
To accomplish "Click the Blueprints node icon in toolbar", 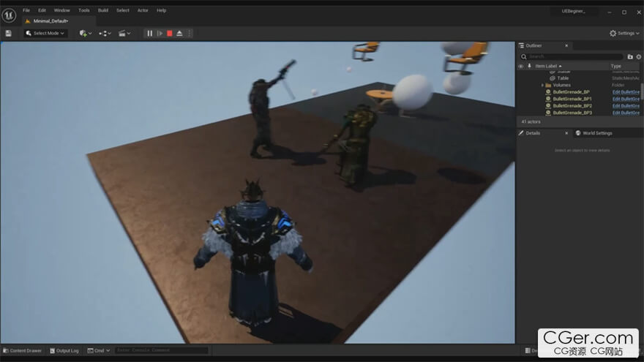I will click(102, 33).
